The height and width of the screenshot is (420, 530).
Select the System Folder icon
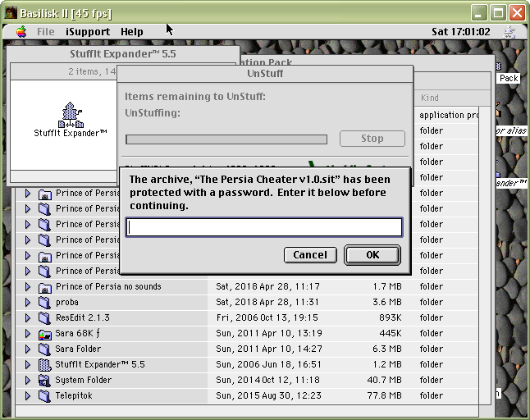pyautogui.click(x=44, y=380)
